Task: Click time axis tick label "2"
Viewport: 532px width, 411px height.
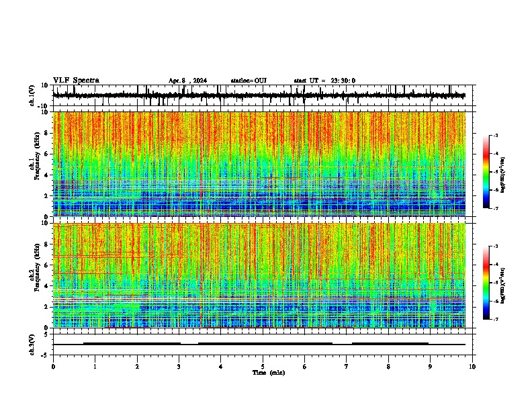Action: 137,367
